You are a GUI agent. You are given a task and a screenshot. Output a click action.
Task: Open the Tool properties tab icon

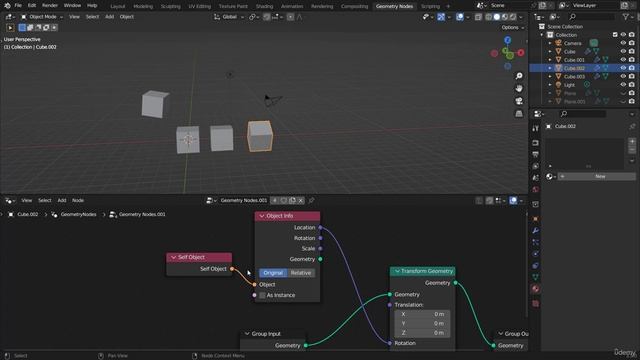(x=536, y=128)
